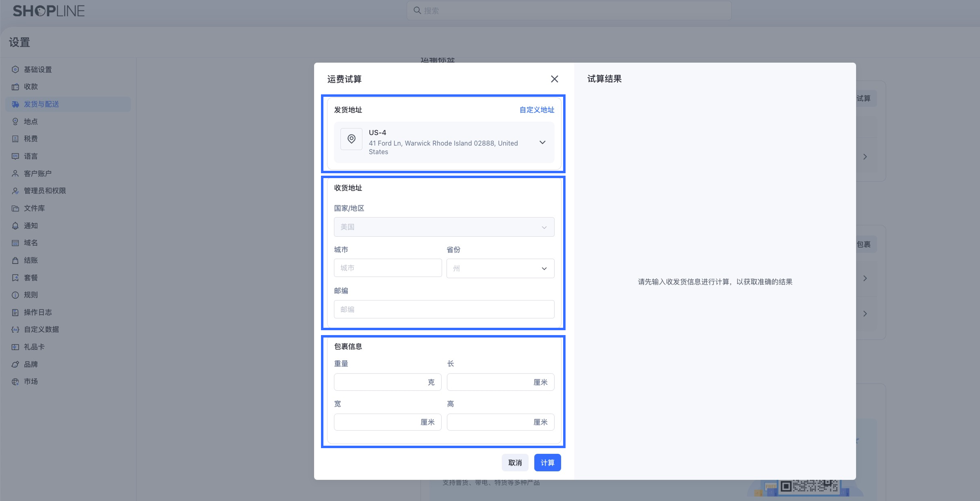Click the 自定义地址 link
Screen dimensions: 980x501
(x=536, y=110)
